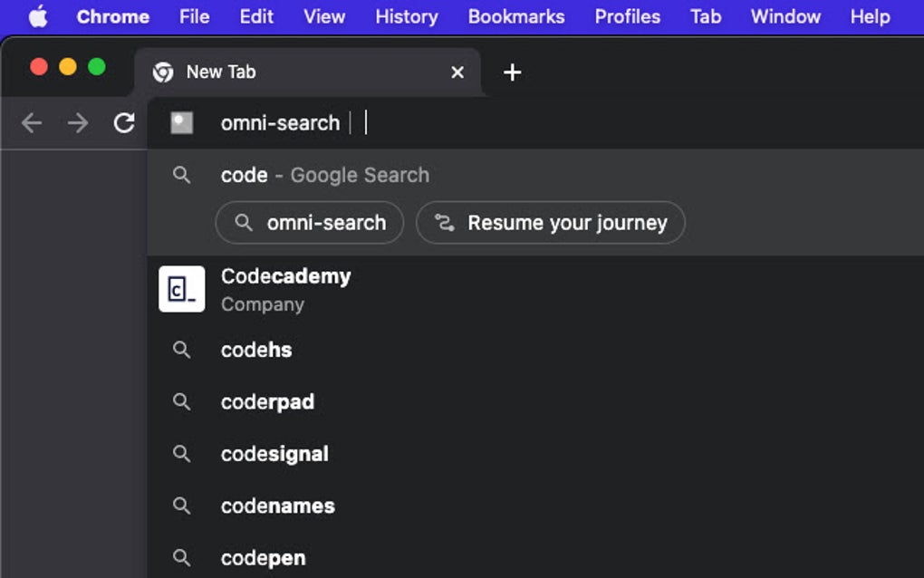Open the Apple menu
This screenshot has width=924, height=578.
[x=37, y=15]
